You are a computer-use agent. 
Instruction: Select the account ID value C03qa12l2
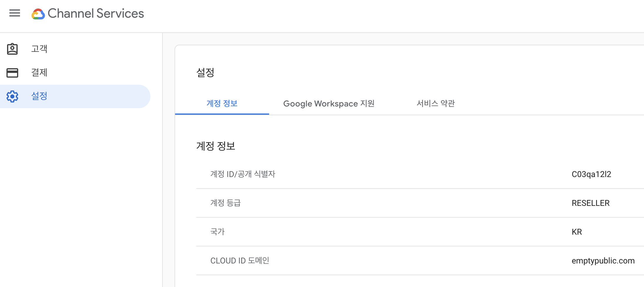click(591, 174)
